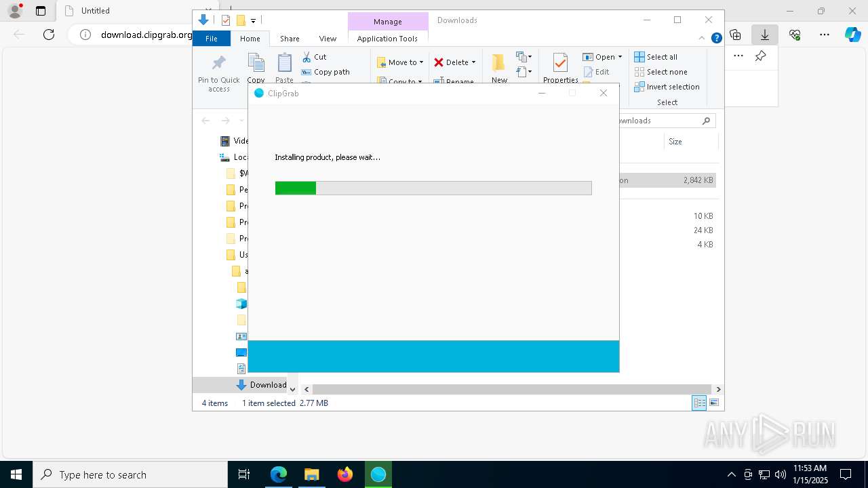This screenshot has height=488, width=868.
Task: Open the Open dropdown in the ribbon
Action: pyautogui.click(x=602, y=57)
